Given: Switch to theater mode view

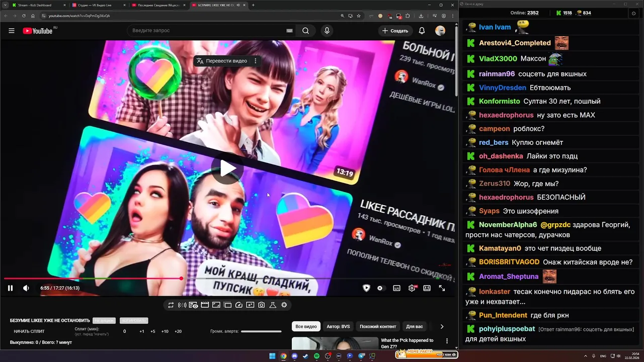Looking at the screenshot, I should click(427, 288).
